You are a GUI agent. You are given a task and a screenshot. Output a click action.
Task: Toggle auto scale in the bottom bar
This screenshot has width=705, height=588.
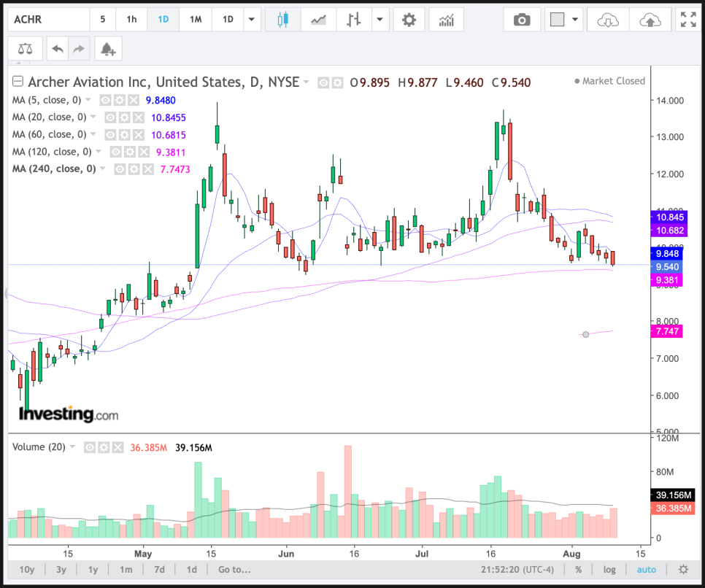point(646,570)
